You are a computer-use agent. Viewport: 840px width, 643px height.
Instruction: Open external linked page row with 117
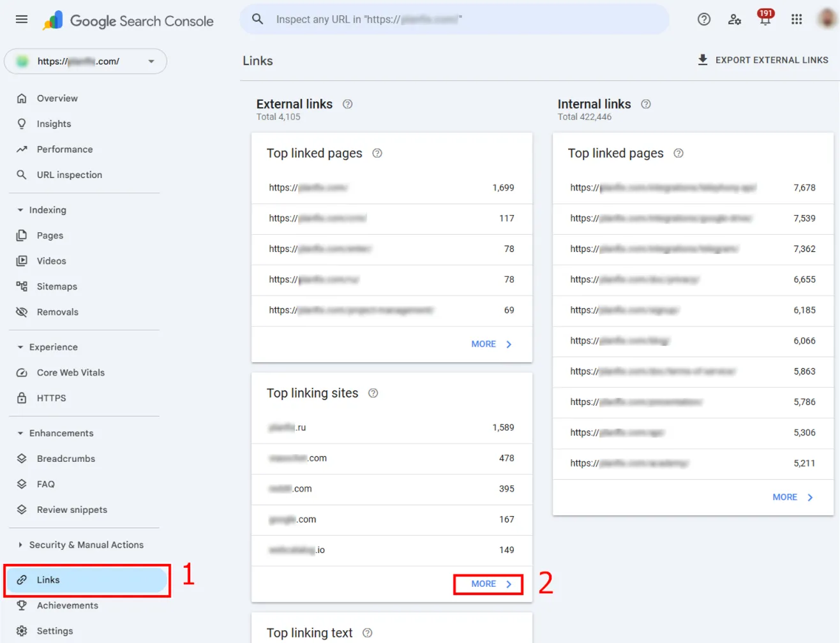pos(392,218)
